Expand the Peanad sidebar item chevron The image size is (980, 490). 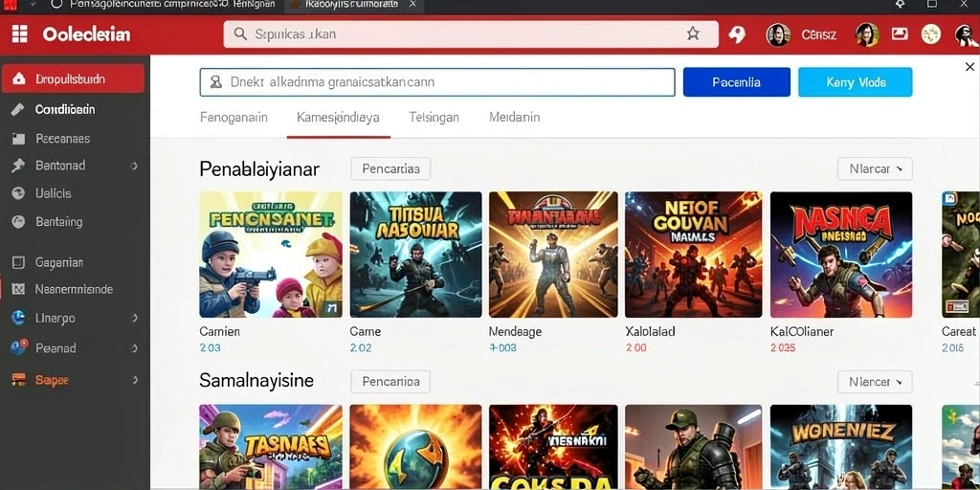pos(134,348)
